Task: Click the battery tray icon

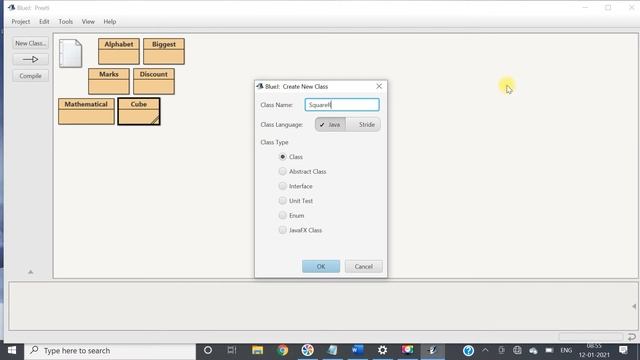Action: 549,350
